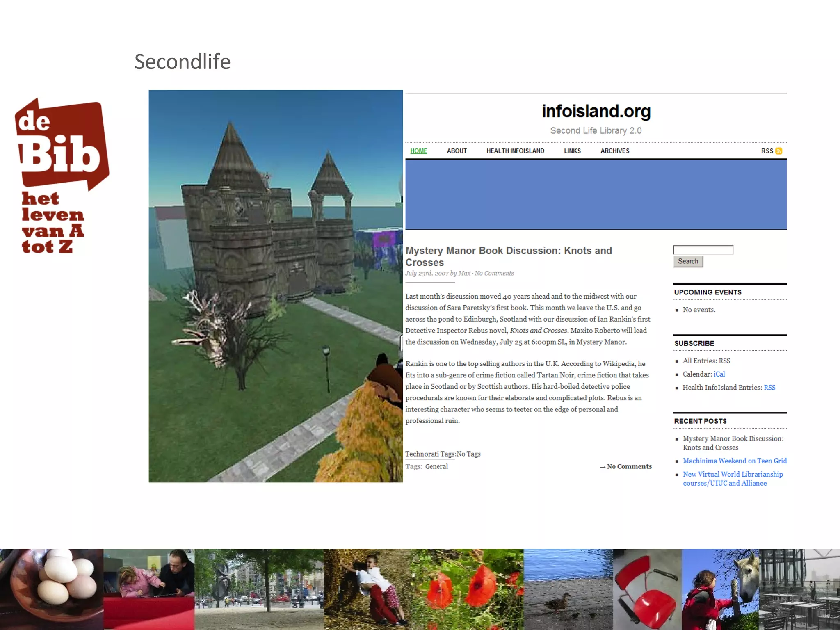Click the grey terrace tables photo
The height and width of the screenshot is (630, 840).
point(799,589)
